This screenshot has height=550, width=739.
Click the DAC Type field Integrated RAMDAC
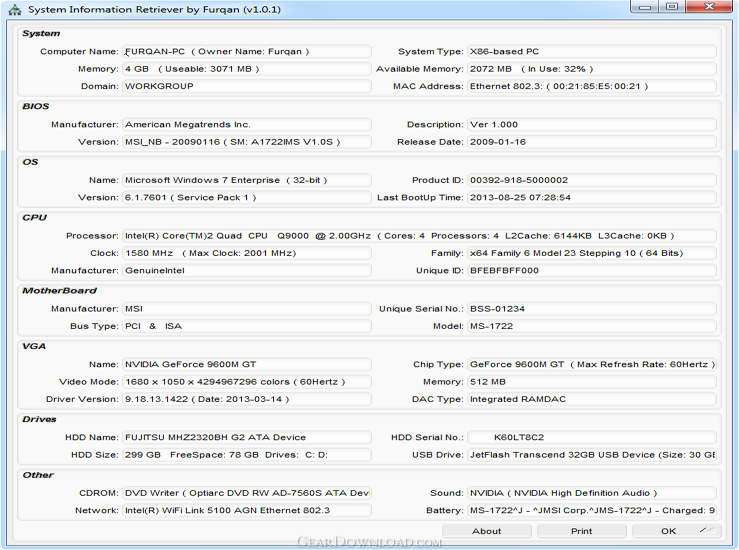tap(592, 399)
